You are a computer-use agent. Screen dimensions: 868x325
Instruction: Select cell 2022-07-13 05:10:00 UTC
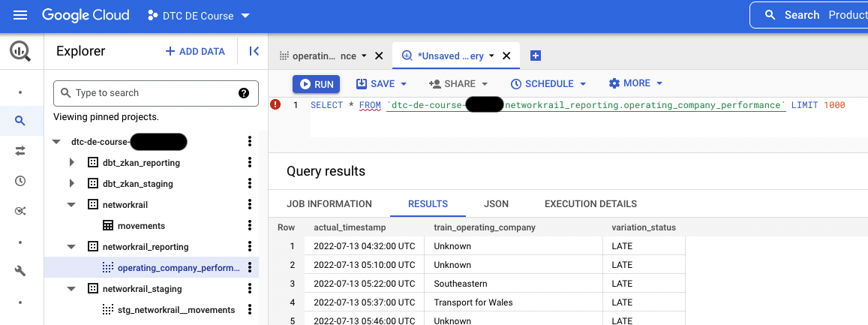[x=365, y=265]
